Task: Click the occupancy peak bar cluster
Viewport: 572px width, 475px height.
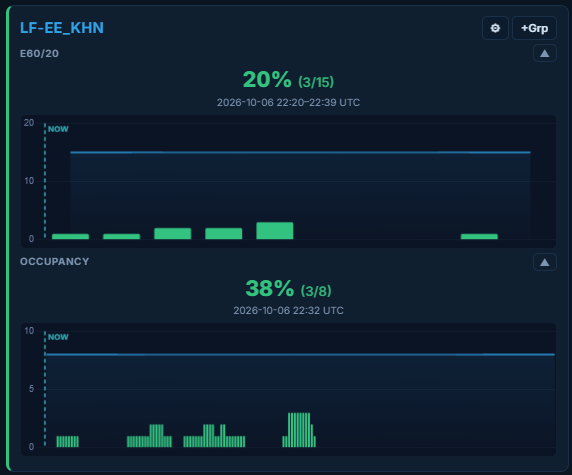Action: 299,430
